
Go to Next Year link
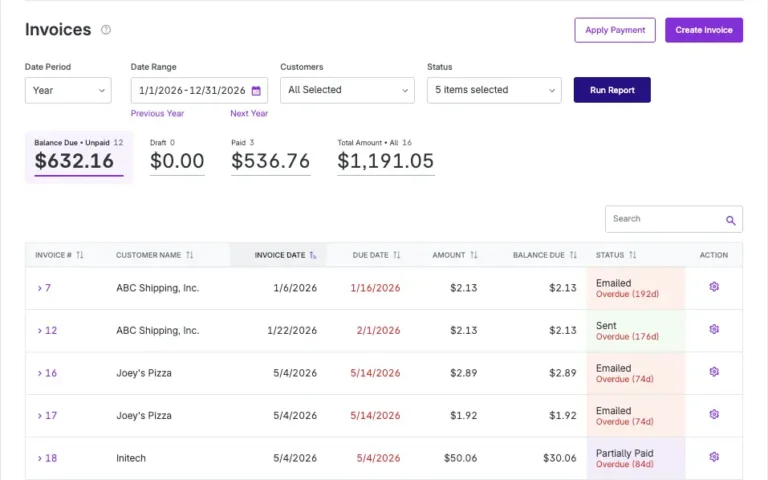pyautogui.click(x=249, y=114)
